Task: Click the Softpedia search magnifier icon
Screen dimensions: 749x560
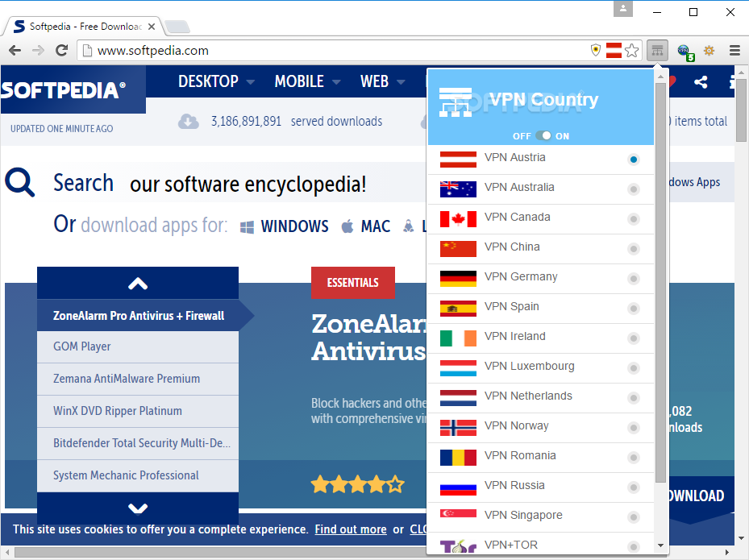Action: [19, 182]
